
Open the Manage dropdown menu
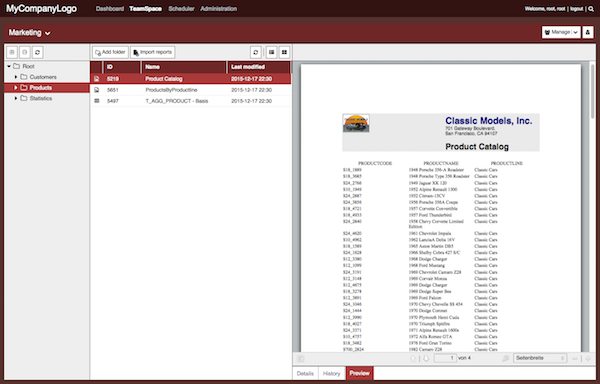click(x=561, y=33)
